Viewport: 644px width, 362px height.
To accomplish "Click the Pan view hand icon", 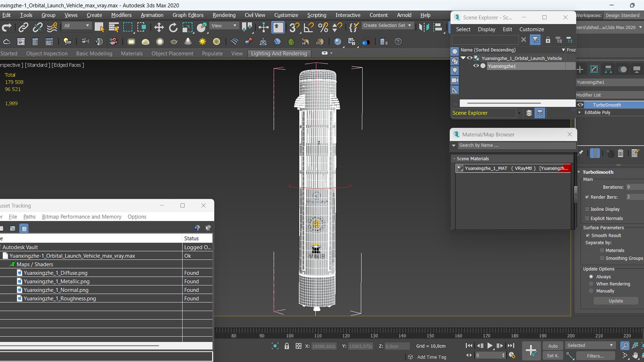I will pos(635,356).
